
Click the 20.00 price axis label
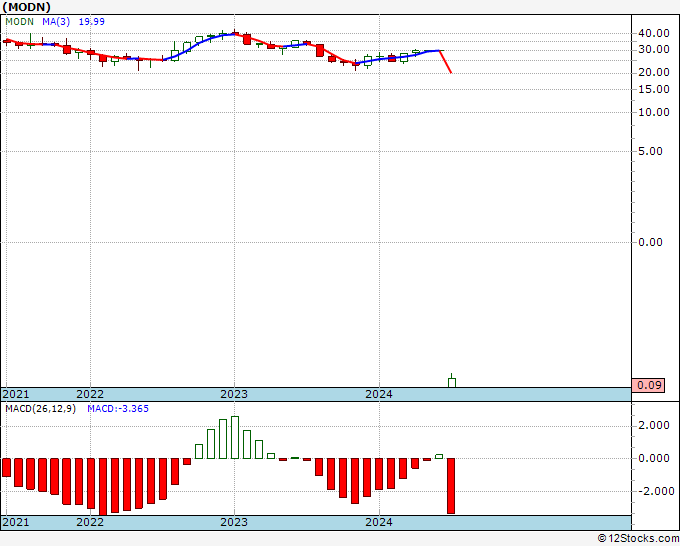click(654, 73)
